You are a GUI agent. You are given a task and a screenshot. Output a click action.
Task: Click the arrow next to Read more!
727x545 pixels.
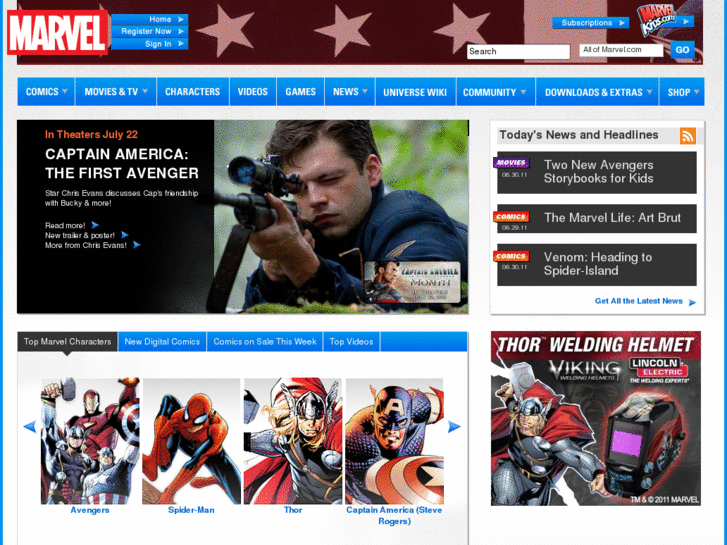(x=95, y=225)
